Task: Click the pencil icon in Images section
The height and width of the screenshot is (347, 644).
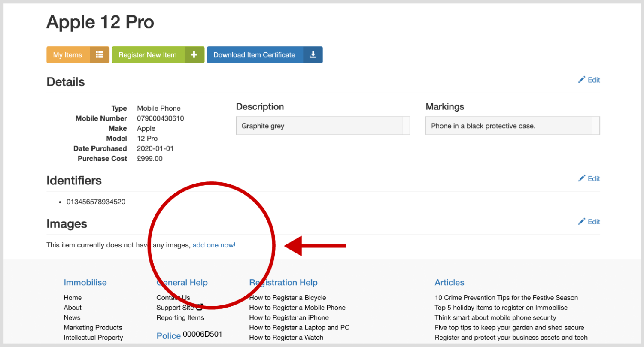Action: (x=582, y=222)
